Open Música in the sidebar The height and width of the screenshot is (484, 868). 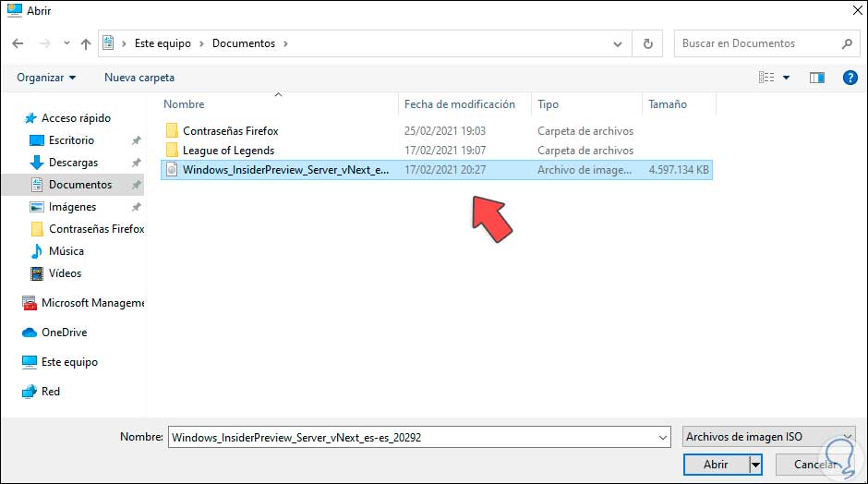(x=66, y=251)
